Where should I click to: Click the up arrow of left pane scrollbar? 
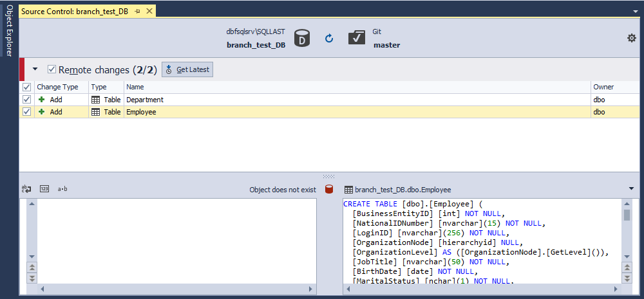pos(32,204)
